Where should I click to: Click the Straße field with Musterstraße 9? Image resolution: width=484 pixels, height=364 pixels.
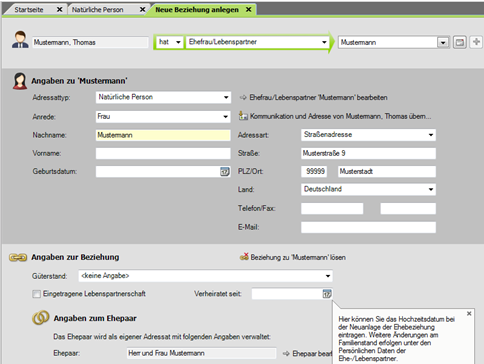(x=368, y=153)
